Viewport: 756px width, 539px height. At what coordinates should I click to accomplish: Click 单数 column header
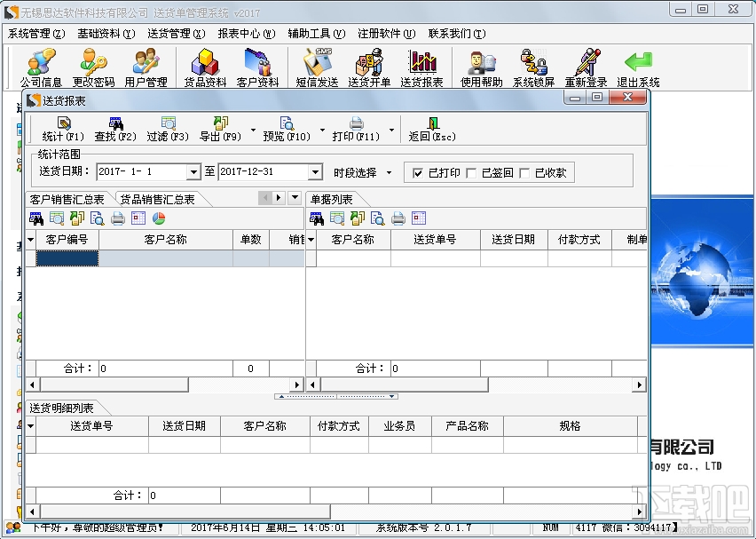coord(251,240)
